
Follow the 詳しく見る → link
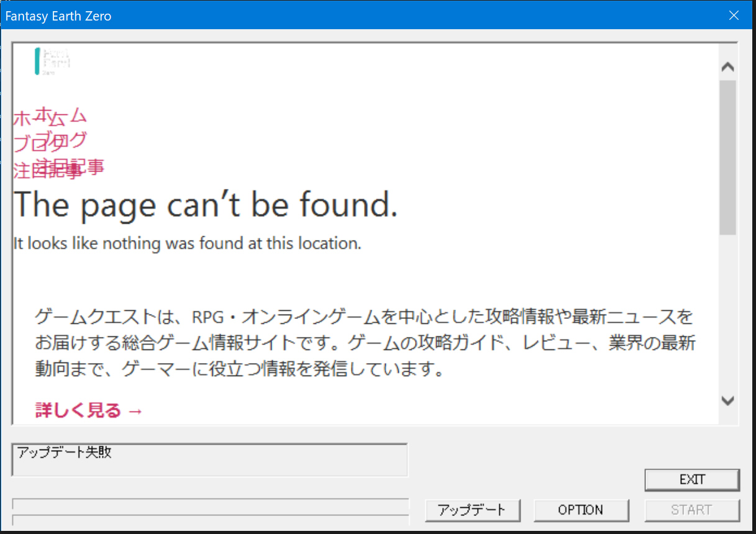89,410
